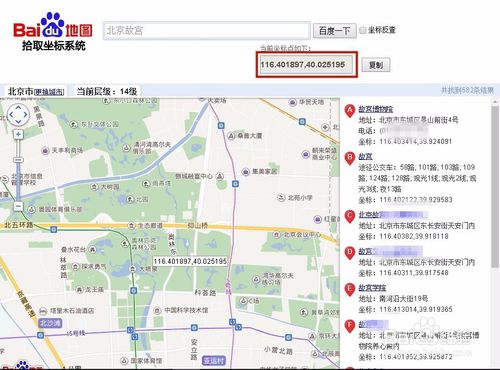Image resolution: width=500 pixels, height=370 pixels.
Task: Click the 北五环路 road label
Action: point(18,225)
